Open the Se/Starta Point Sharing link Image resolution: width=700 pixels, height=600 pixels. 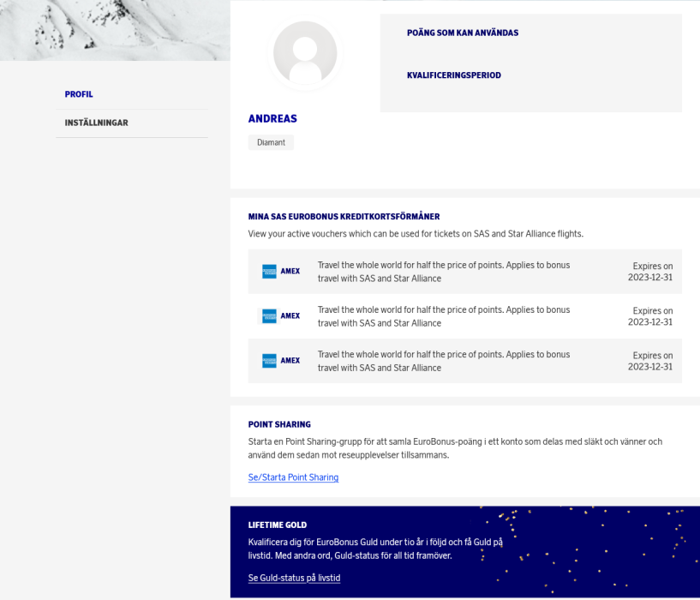point(293,477)
